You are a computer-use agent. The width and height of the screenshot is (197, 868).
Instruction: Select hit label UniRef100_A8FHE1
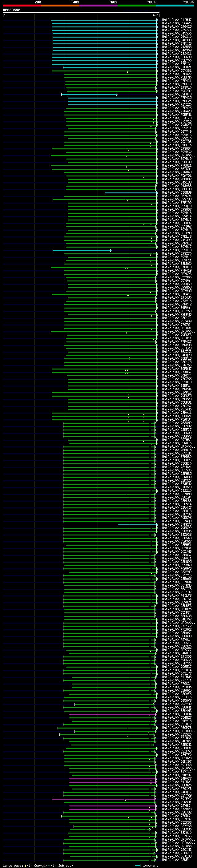176,545
